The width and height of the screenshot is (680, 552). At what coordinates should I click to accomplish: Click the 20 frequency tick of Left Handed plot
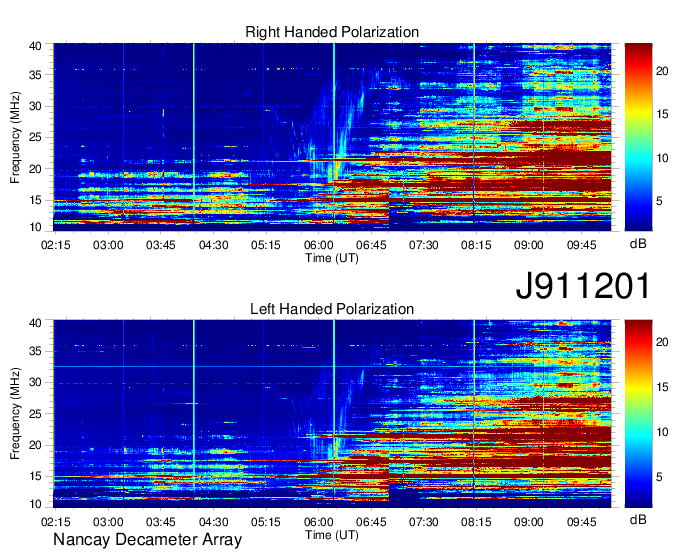(x=35, y=445)
